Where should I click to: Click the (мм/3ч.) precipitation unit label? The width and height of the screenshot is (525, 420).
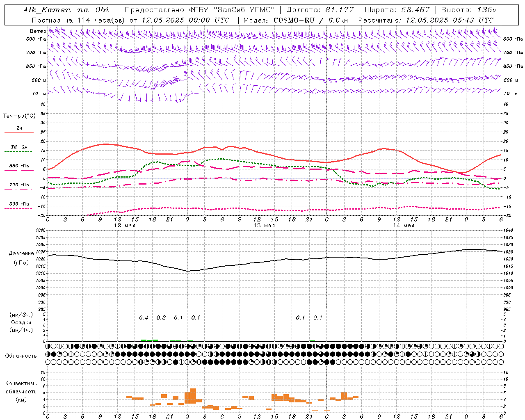coord(21,315)
